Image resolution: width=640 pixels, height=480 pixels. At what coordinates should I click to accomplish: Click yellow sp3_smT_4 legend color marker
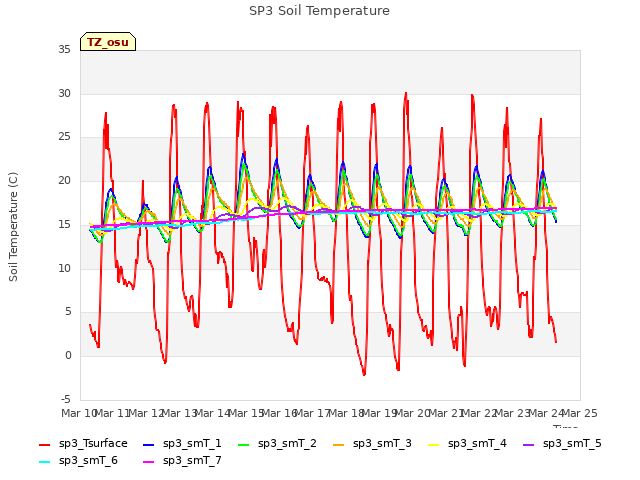click(x=433, y=444)
